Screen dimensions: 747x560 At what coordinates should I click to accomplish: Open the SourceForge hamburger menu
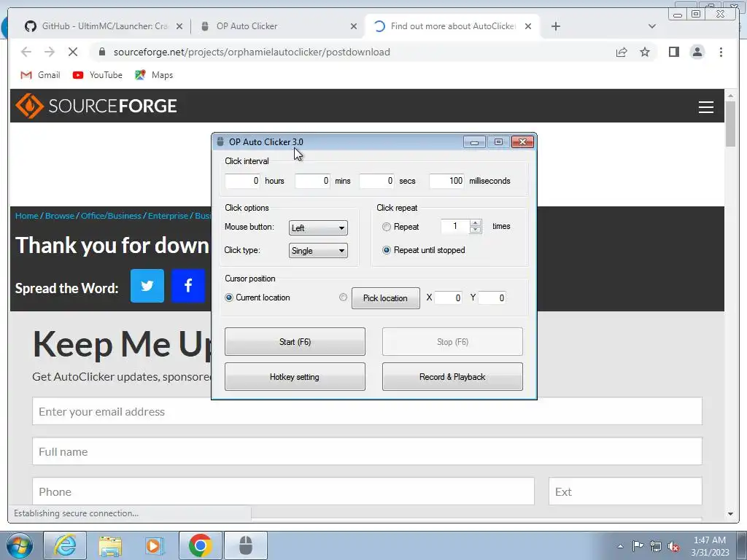coord(705,107)
